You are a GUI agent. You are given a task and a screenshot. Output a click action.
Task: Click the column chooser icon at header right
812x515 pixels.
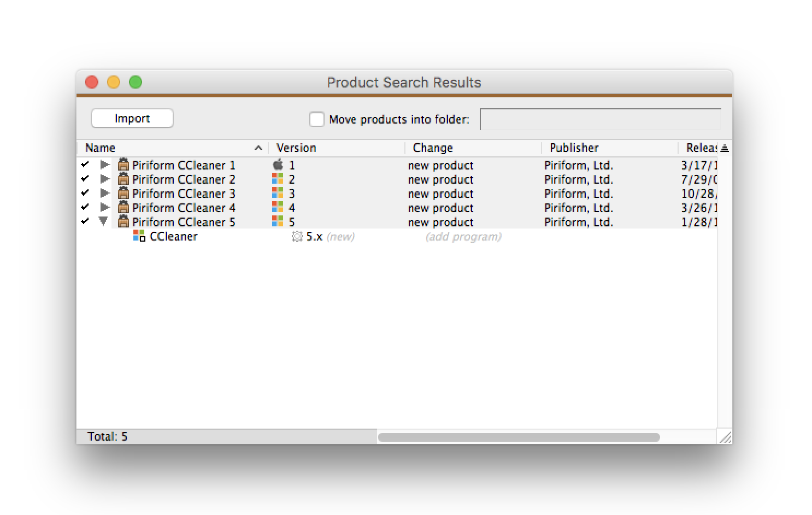(725, 148)
